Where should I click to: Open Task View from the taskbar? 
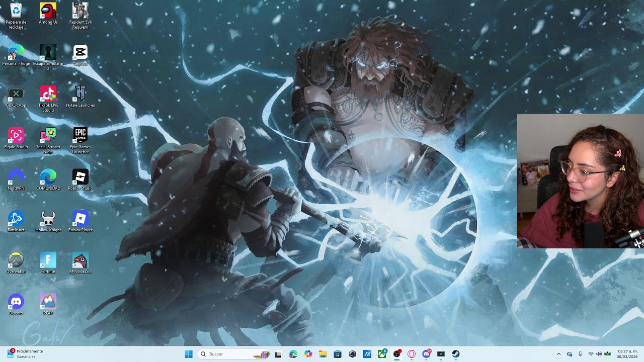(x=278, y=354)
